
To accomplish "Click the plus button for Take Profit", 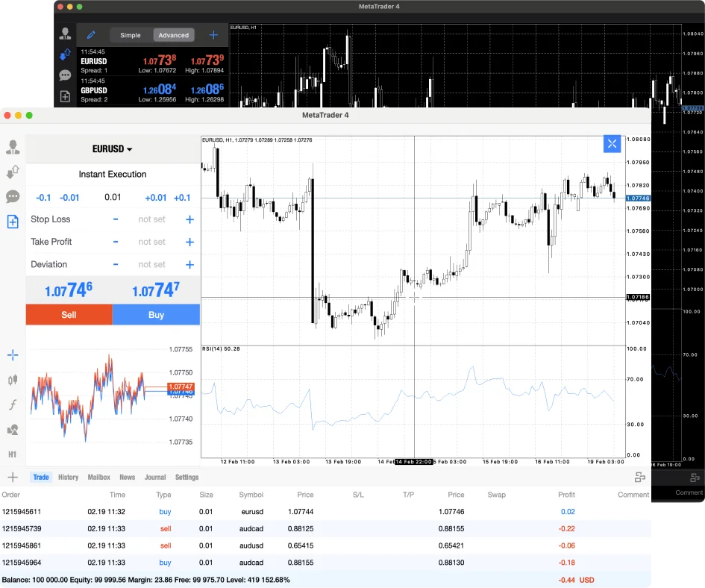I will tap(189, 242).
